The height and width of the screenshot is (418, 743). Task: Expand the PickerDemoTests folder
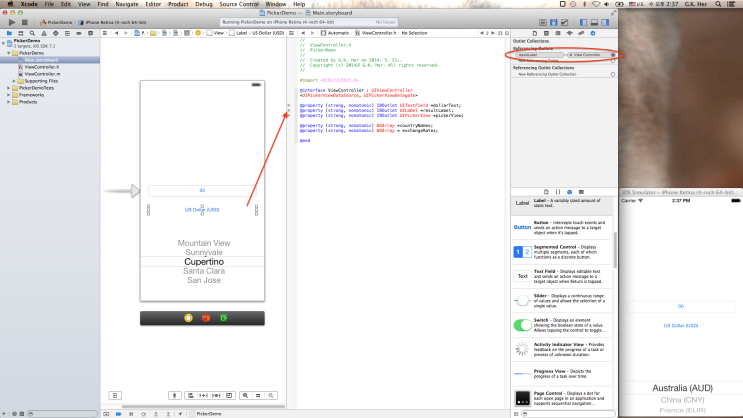pos(9,88)
